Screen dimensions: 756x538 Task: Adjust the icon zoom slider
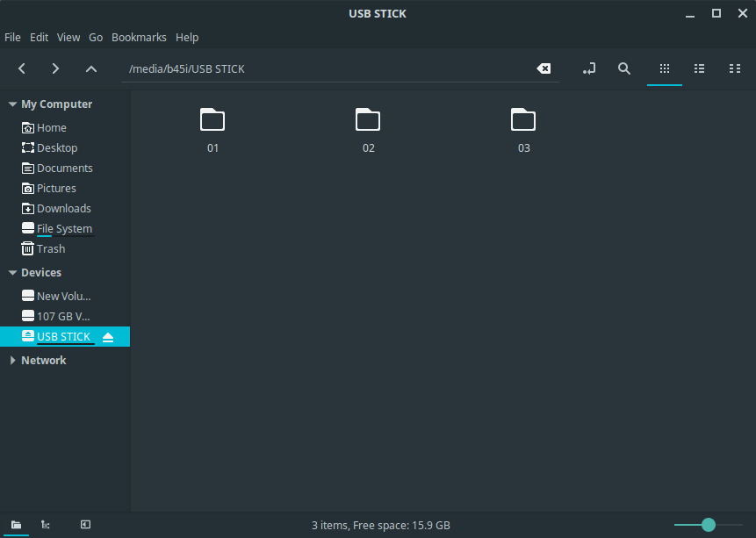click(709, 525)
